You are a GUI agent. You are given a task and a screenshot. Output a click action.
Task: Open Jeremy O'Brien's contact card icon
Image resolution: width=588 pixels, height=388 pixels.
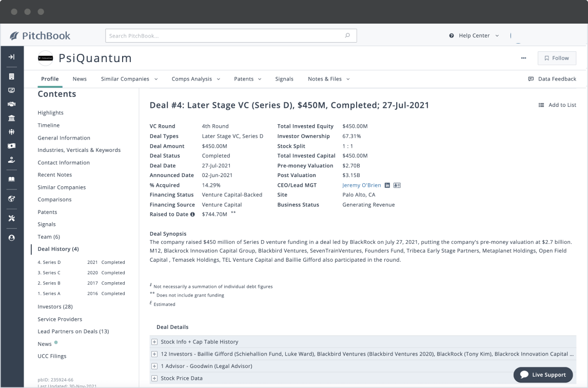coord(397,185)
